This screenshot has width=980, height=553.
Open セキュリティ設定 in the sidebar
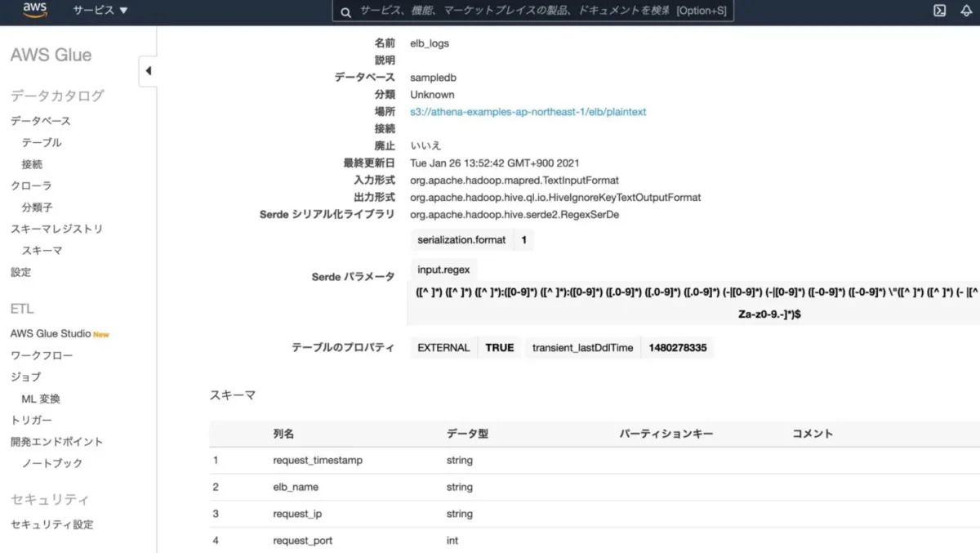(51, 524)
